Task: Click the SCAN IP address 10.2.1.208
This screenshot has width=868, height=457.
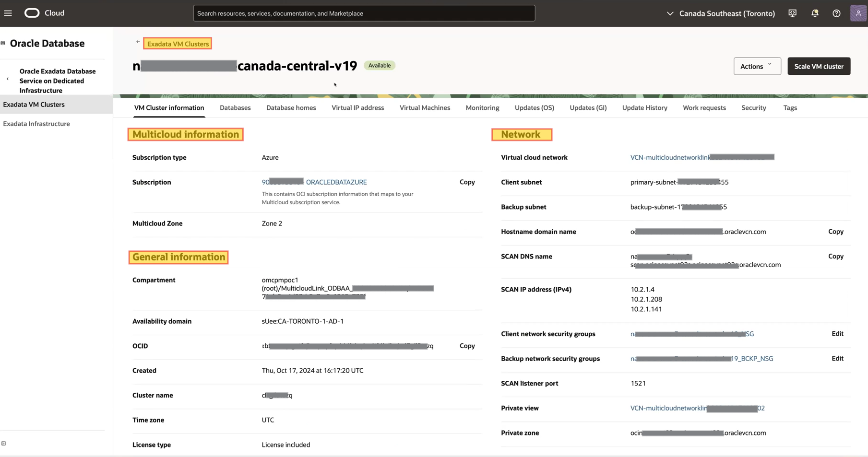Action: [646, 299]
